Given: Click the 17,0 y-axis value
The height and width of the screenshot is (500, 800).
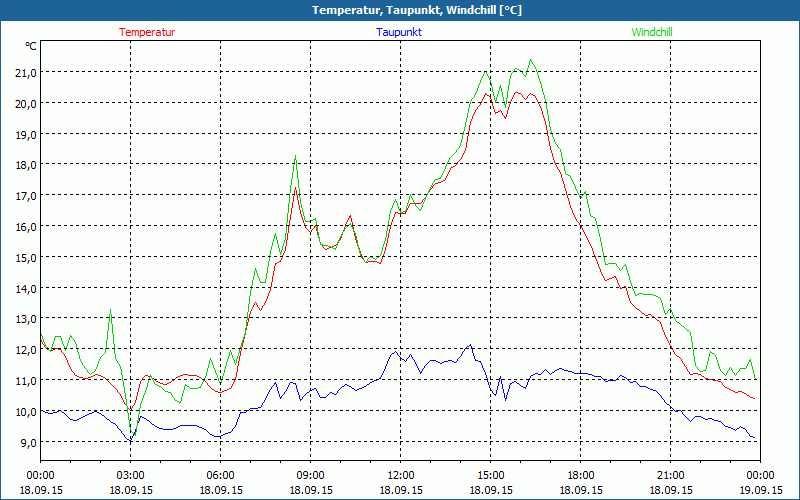Looking at the screenshot, I should pyautogui.click(x=26, y=196).
